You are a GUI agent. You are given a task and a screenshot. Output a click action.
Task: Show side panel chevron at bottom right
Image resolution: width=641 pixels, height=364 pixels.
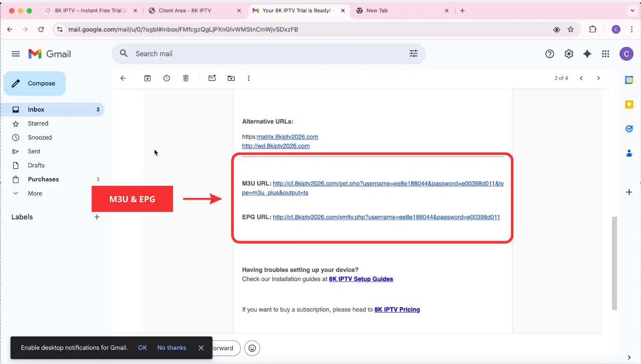coord(629,357)
